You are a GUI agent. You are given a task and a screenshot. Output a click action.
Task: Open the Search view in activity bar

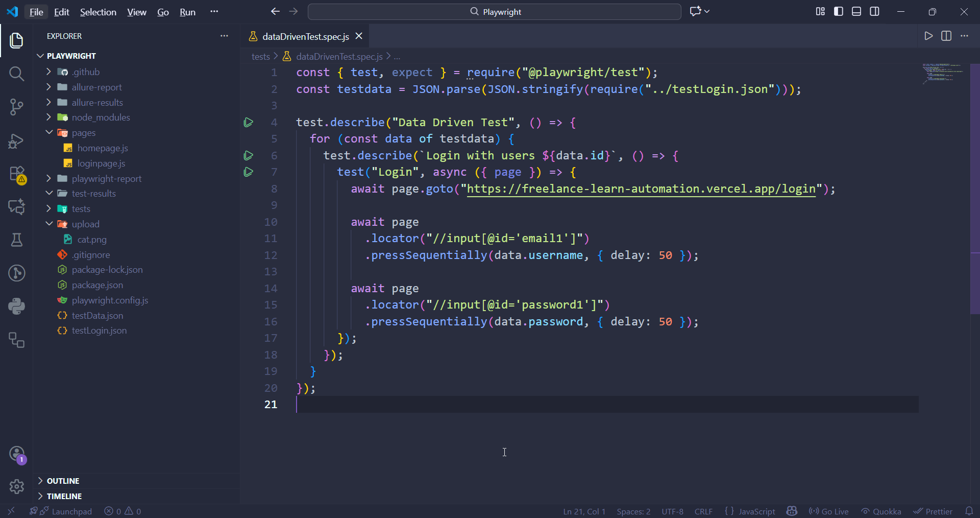16,74
